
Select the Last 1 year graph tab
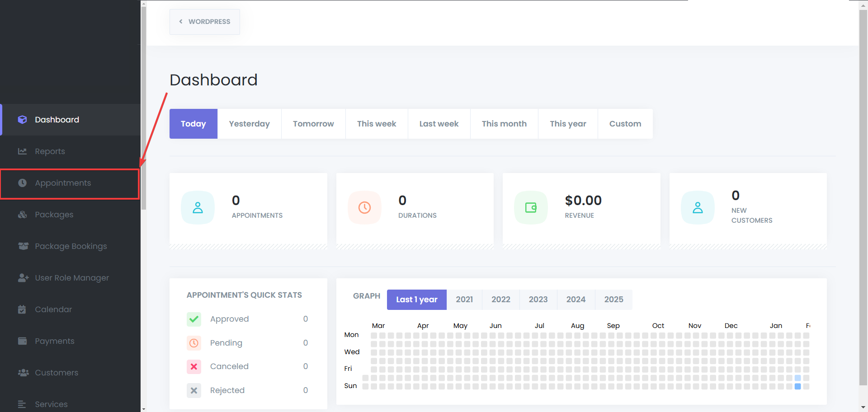pyautogui.click(x=416, y=300)
